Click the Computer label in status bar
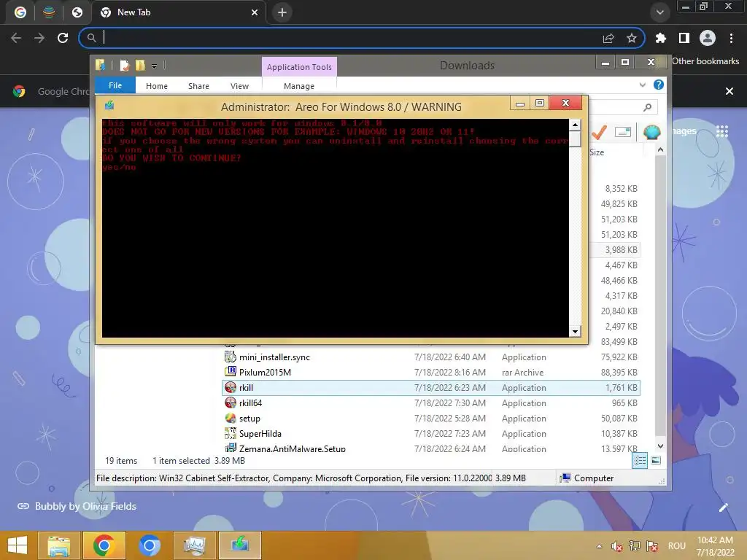The width and height of the screenshot is (747, 560). (594, 478)
